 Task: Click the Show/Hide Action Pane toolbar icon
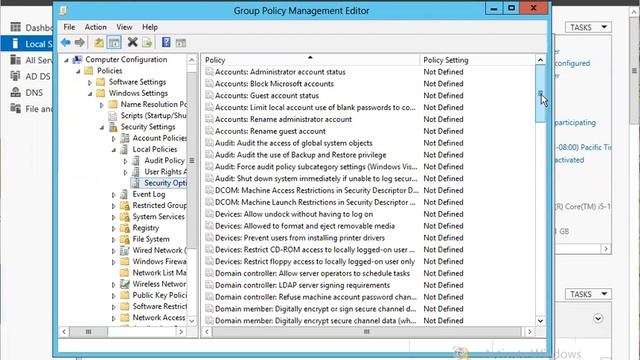181,43
